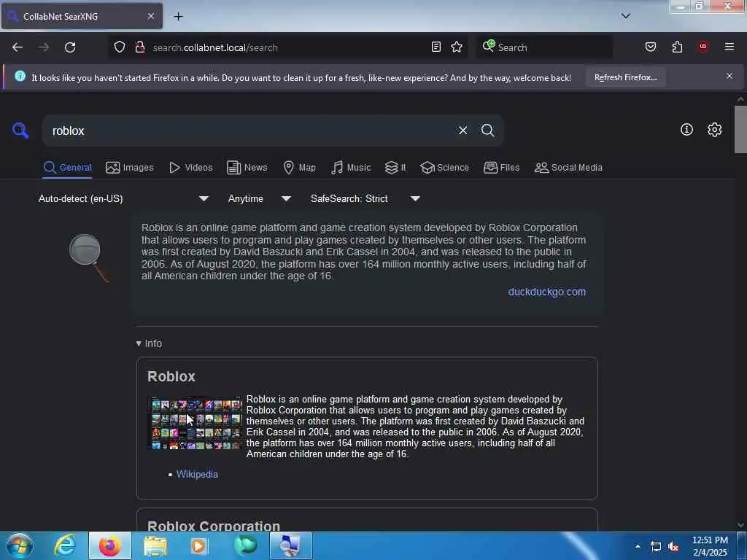Dismiss the refresh Firefox notification bar

coord(729,76)
